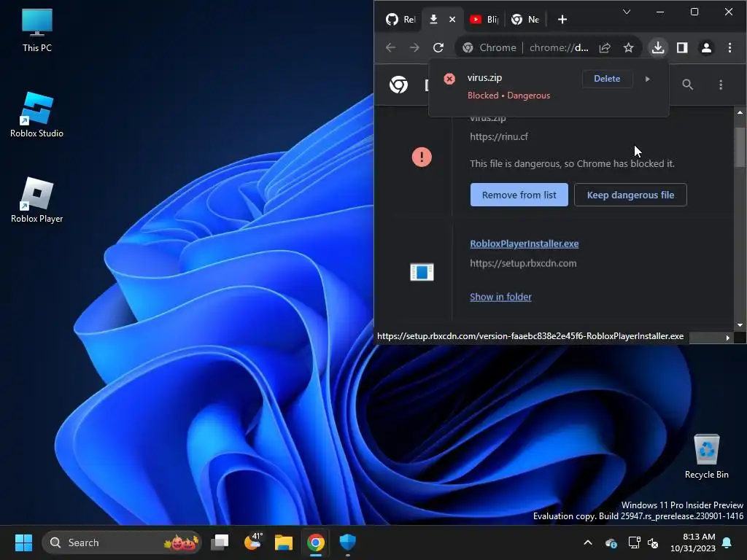Open RobloxPlayerInstaller.exe download link
This screenshot has height=560, width=747.
point(524,244)
